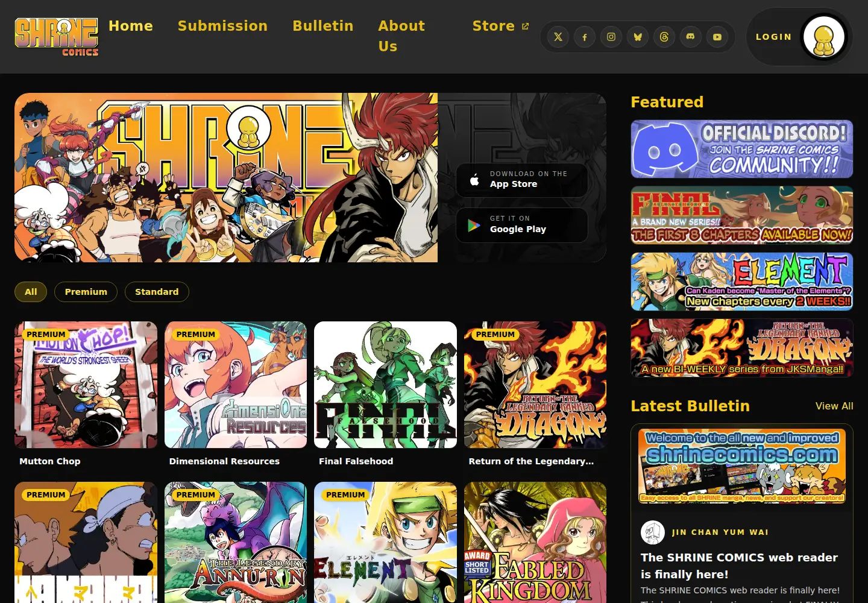Open the About Us nav item
The image size is (868, 603).
point(401,36)
